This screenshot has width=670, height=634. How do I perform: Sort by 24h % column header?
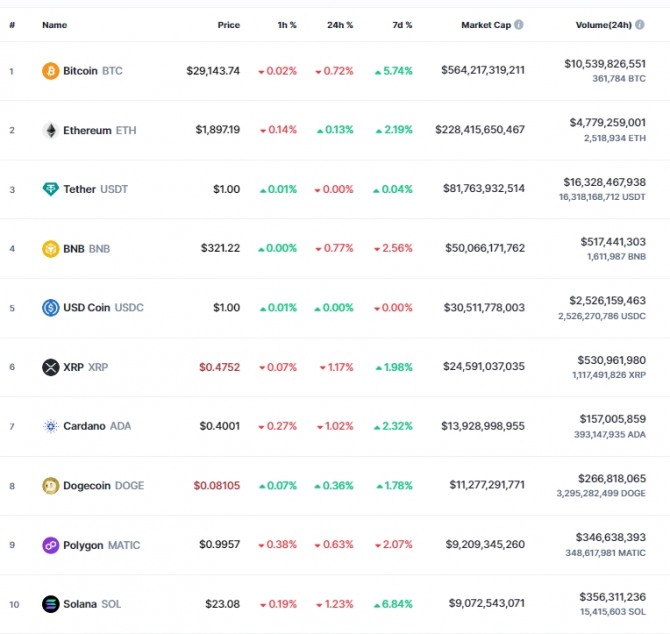point(340,25)
